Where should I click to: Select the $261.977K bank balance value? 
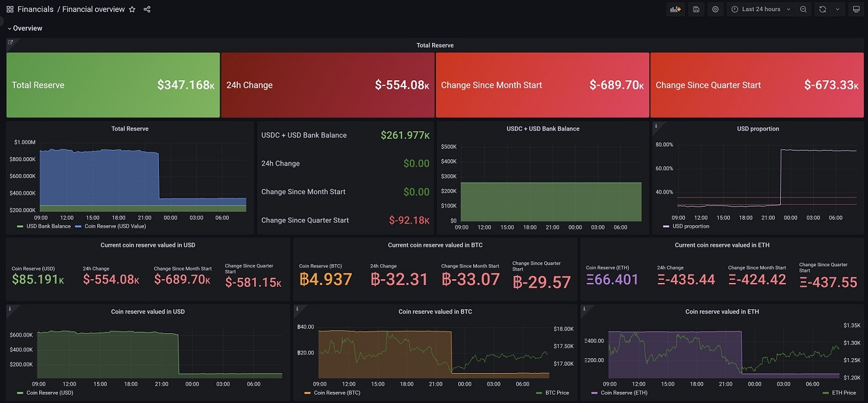[x=405, y=135]
